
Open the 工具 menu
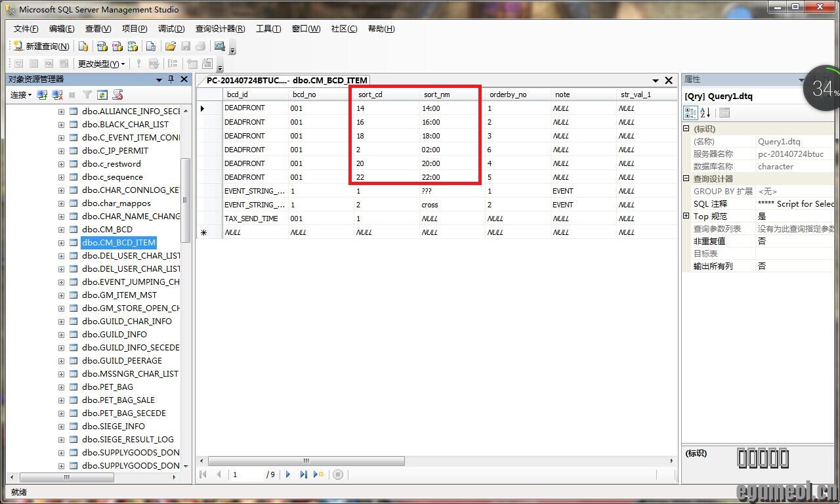point(268,29)
